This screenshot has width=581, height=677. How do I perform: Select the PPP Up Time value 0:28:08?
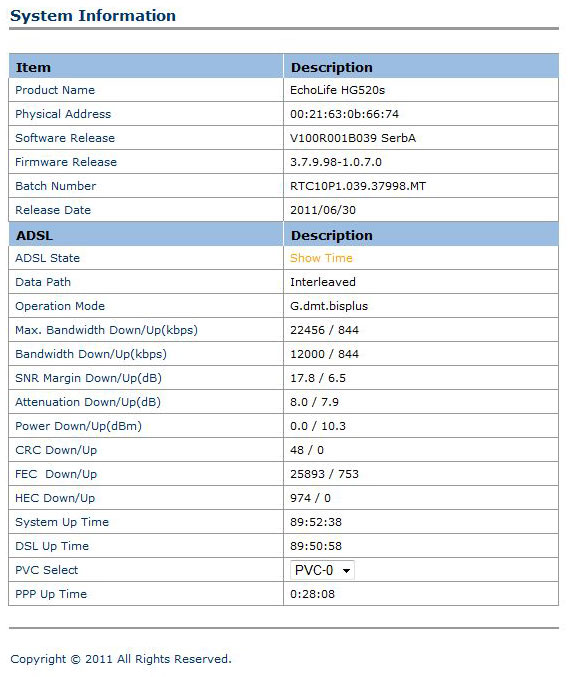pos(312,594)
